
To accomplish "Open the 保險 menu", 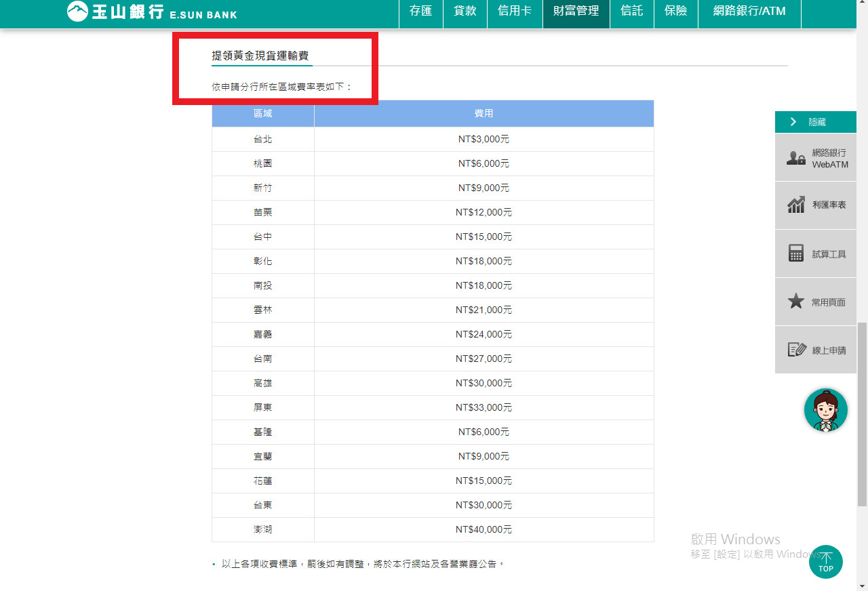I will (x=675, y=12).
